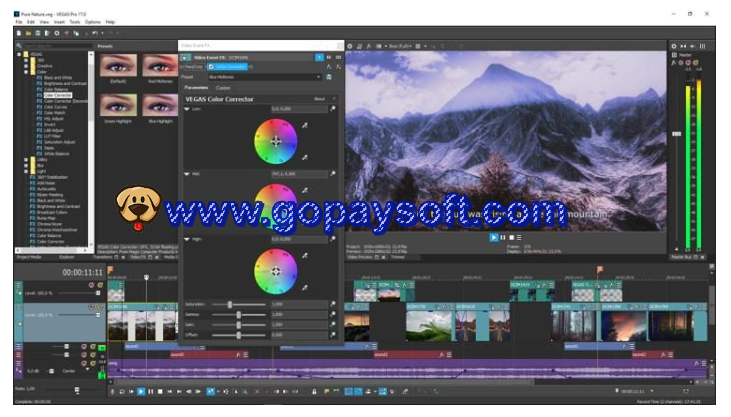Open Master Bus audio properties gear
This screenshot has height=417, width=731.
tap(674, 46)
